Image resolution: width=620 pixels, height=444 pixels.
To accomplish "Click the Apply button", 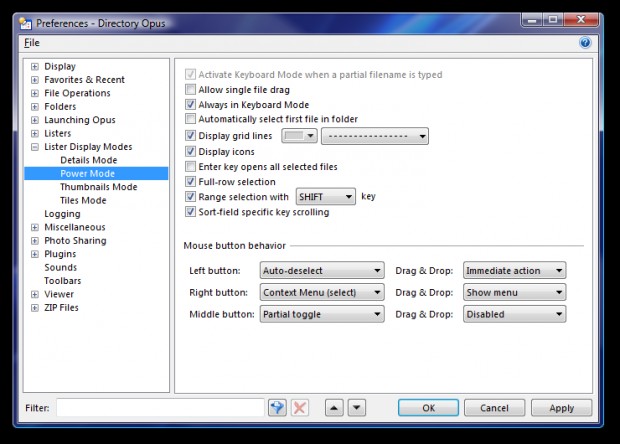I will click(561, 408).
